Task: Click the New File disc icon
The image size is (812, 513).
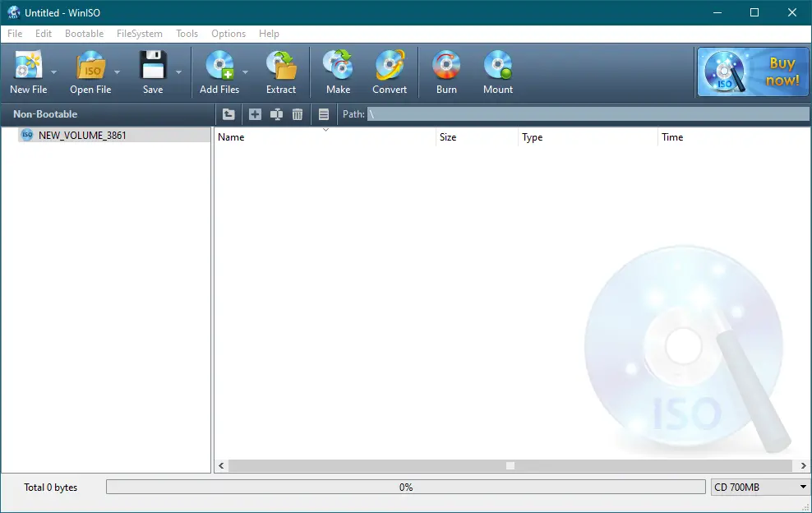Action: click(29, 65)
